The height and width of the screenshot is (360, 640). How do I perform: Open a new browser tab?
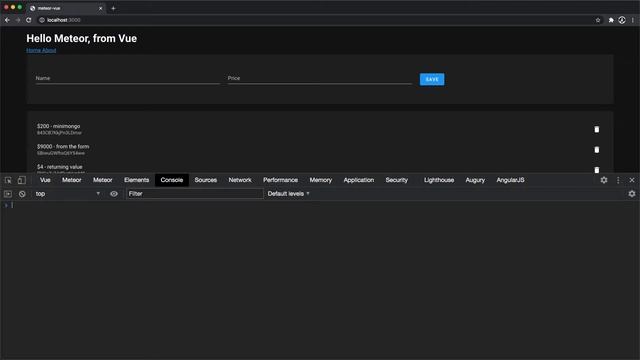click(x=113, y=8)
